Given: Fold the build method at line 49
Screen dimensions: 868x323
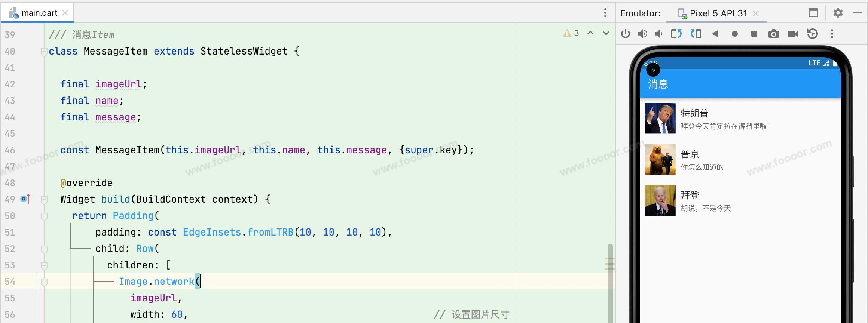Looking at the screenshot, I should coord(44,200).
